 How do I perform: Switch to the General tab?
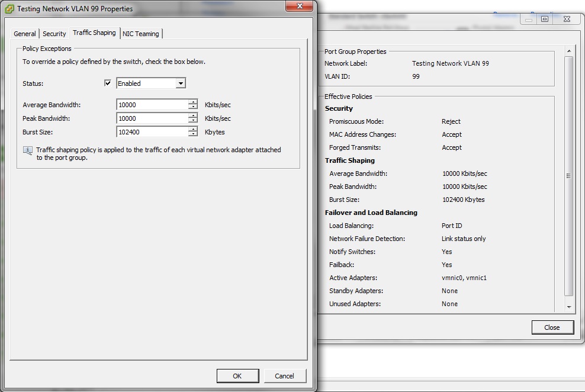(x=24, y=34)
